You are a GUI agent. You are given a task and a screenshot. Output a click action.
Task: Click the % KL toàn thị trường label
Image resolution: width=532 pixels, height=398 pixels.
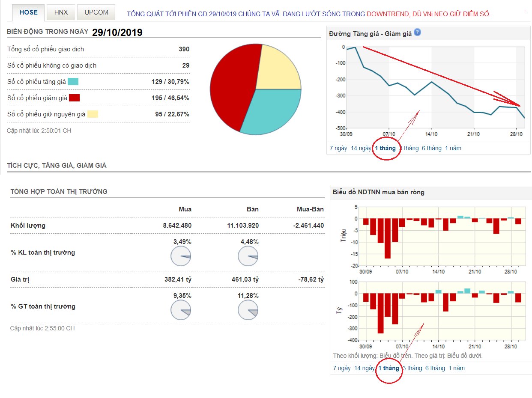point(43,252)
